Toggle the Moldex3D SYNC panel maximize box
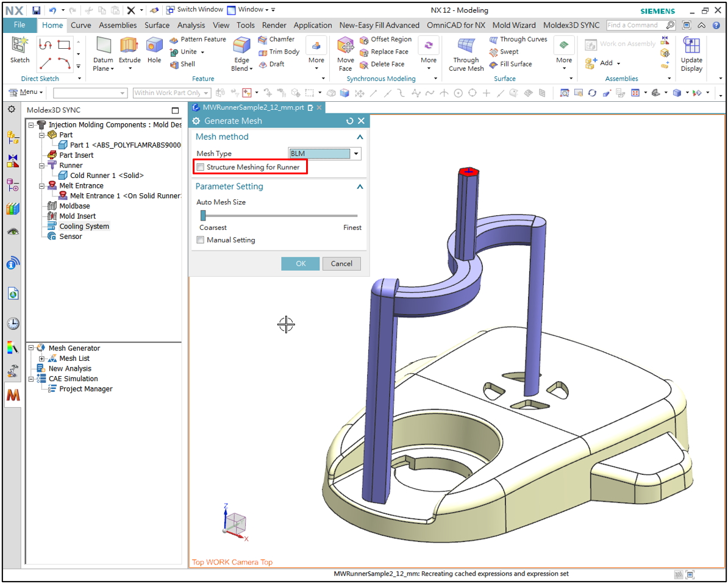This screenshot has height=584, width=728. [x=175, y=110]
